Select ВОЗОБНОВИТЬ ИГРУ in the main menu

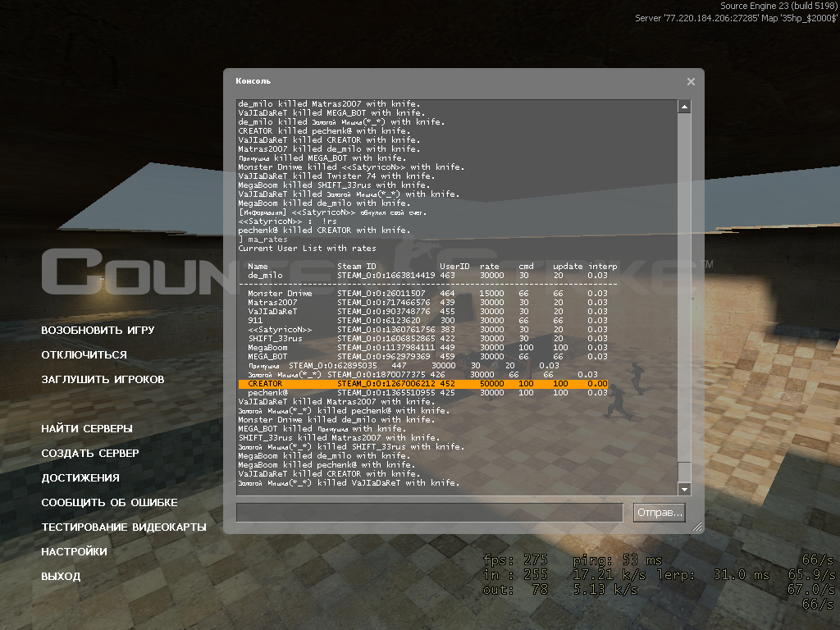[98, 330]
